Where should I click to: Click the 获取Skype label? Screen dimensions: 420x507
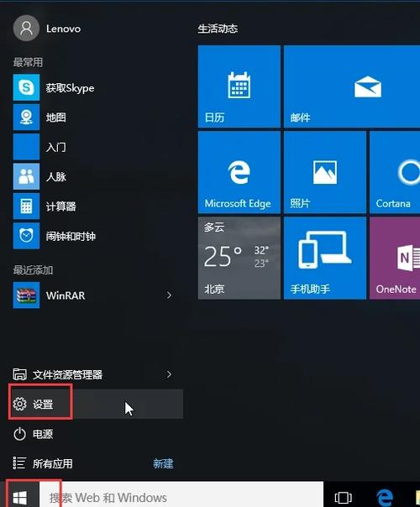click(70, 88)
